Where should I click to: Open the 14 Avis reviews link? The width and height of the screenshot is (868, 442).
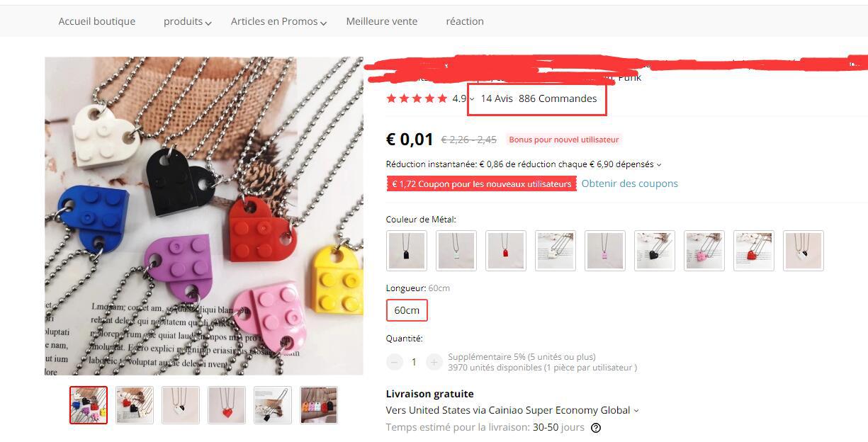coord(497,98)
